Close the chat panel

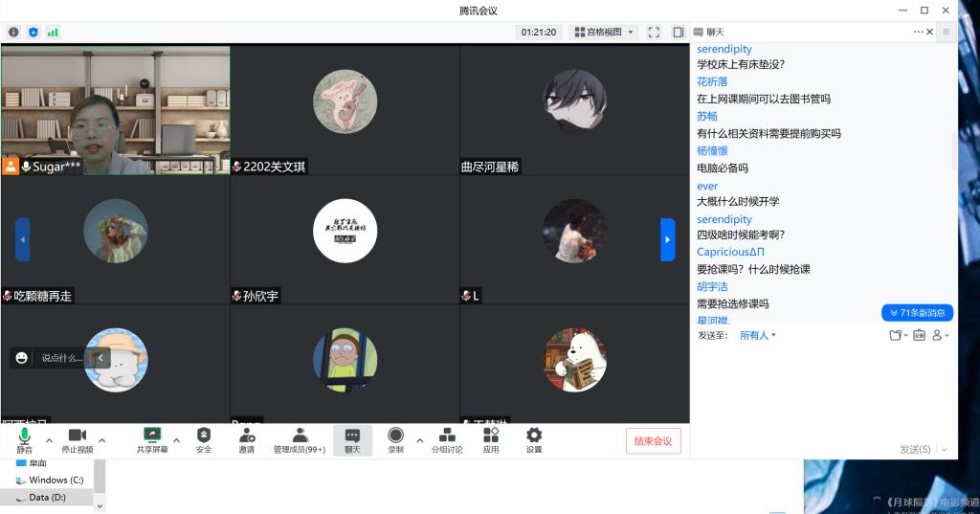[x=929, y=32]
